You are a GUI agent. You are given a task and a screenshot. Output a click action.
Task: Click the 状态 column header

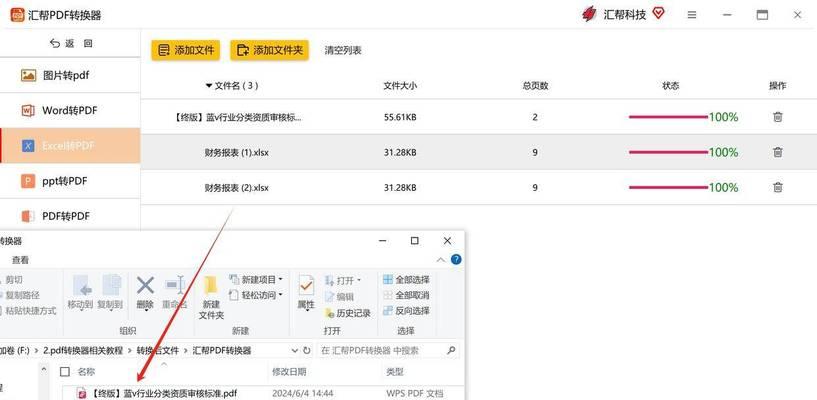(671, 86)
